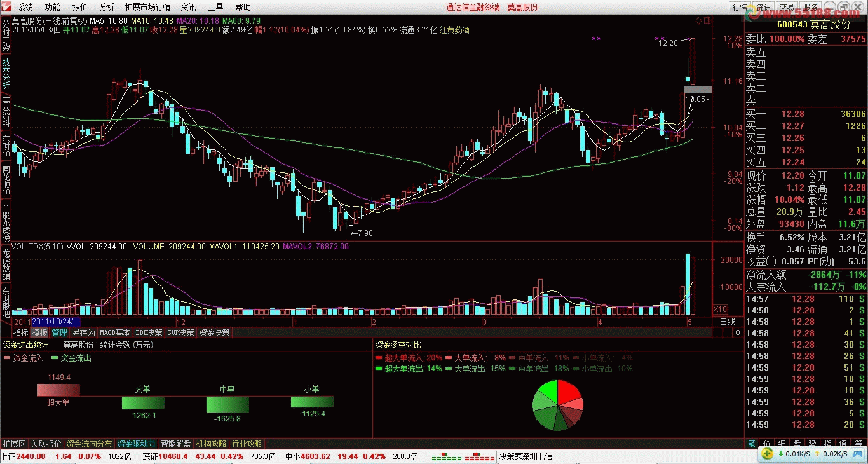Select the 模板 tab
Viewport: 868px width, 464px height.
pos(40,332)
